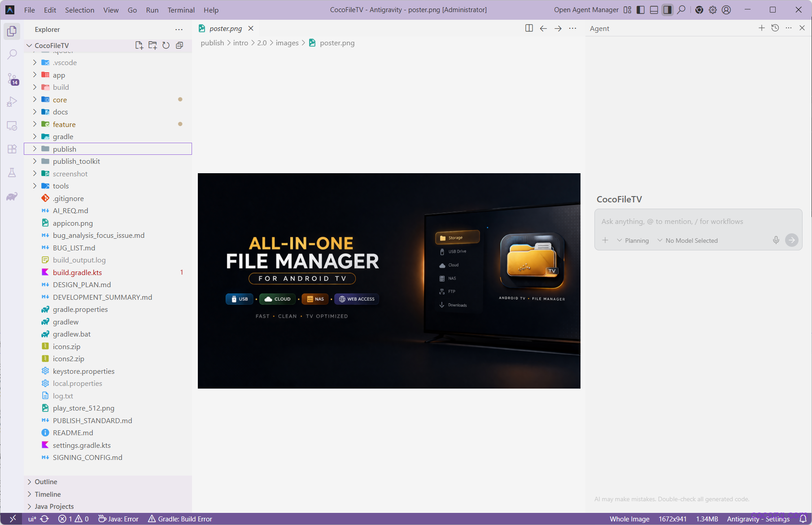Close the poster.png tab

click(x=251, y=28)
